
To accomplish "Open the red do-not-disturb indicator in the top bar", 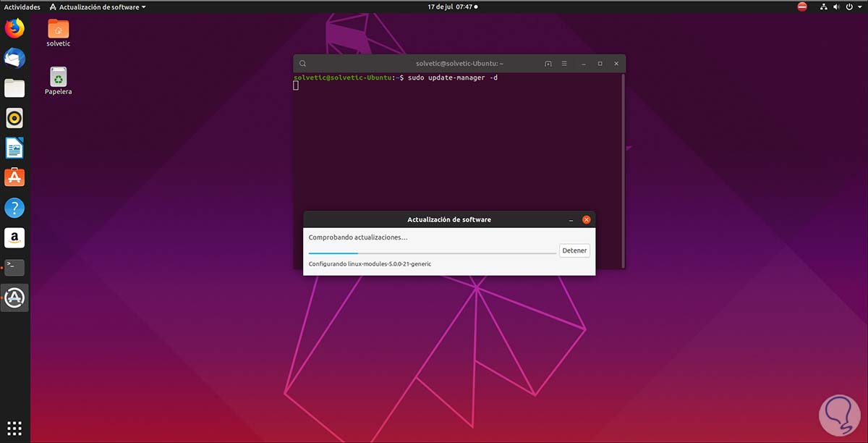I will 802,7.
